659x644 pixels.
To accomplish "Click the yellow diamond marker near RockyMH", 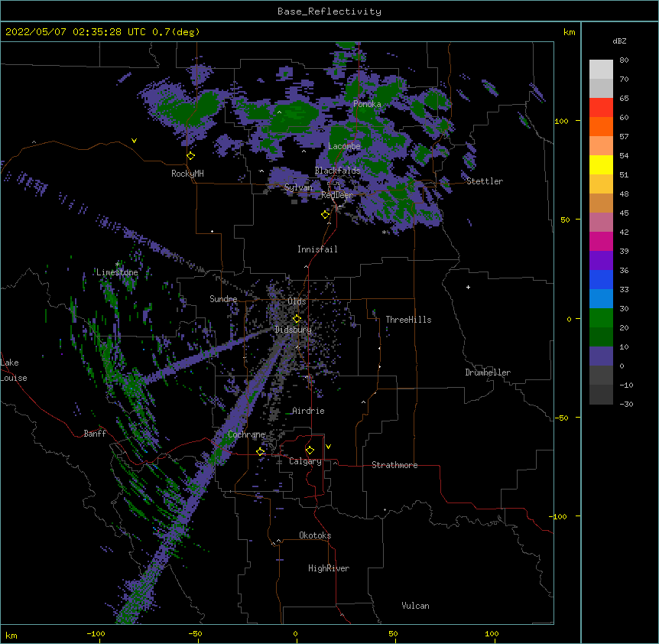I will 191,156.
